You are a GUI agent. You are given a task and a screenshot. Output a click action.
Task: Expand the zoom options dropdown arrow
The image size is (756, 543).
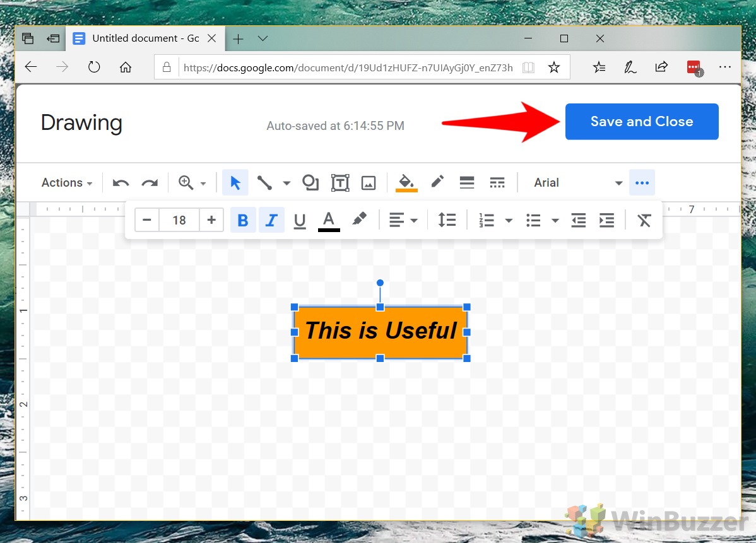[203, 184]
